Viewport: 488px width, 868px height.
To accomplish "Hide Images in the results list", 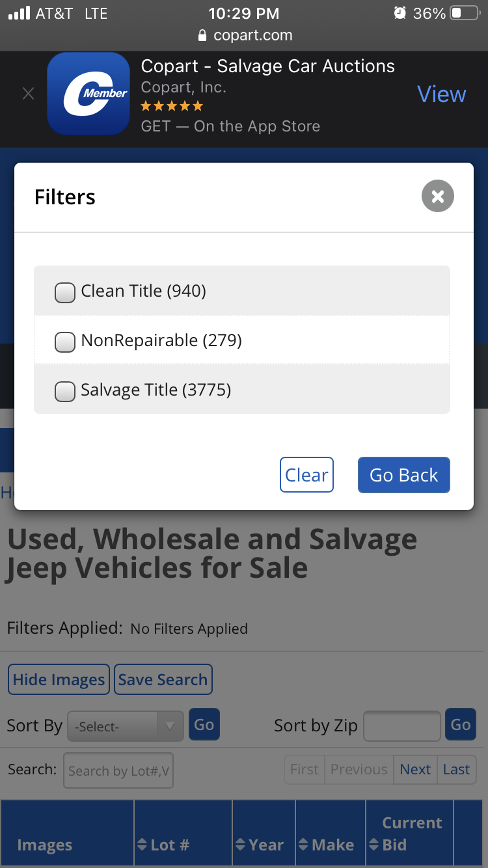I will tap(59, 679).
